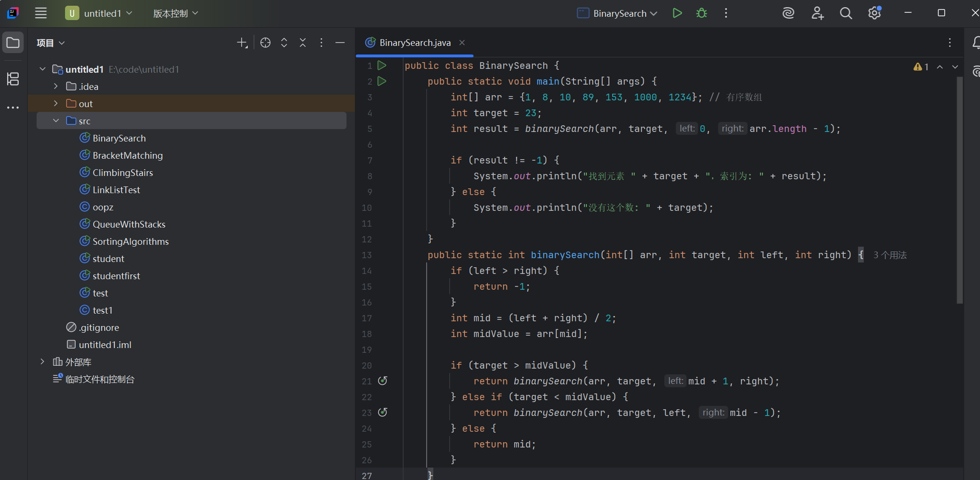
Task: Click run gutter icon for main method
Action: [x=382, y=81]
